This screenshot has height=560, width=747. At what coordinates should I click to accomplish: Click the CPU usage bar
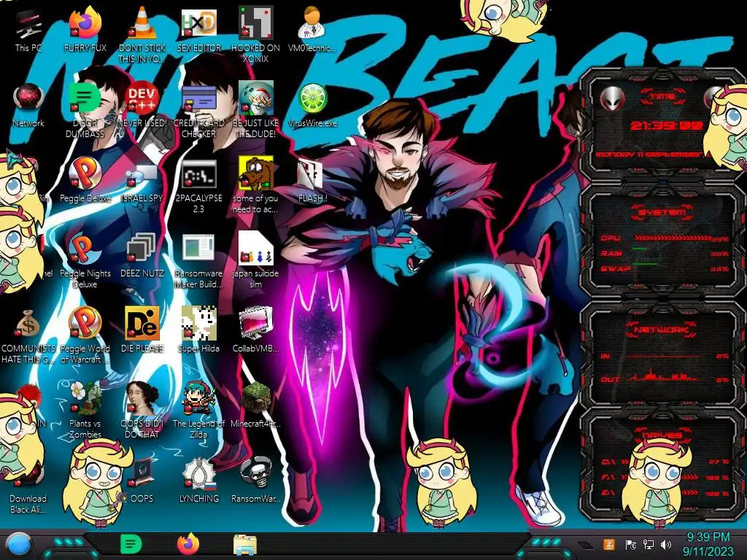pos(673,238)
